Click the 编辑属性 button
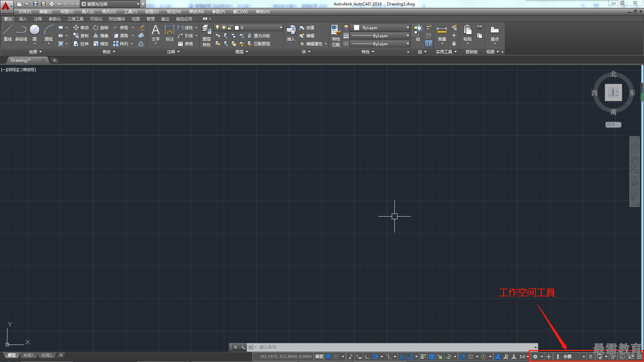 [x=311, y=44]
